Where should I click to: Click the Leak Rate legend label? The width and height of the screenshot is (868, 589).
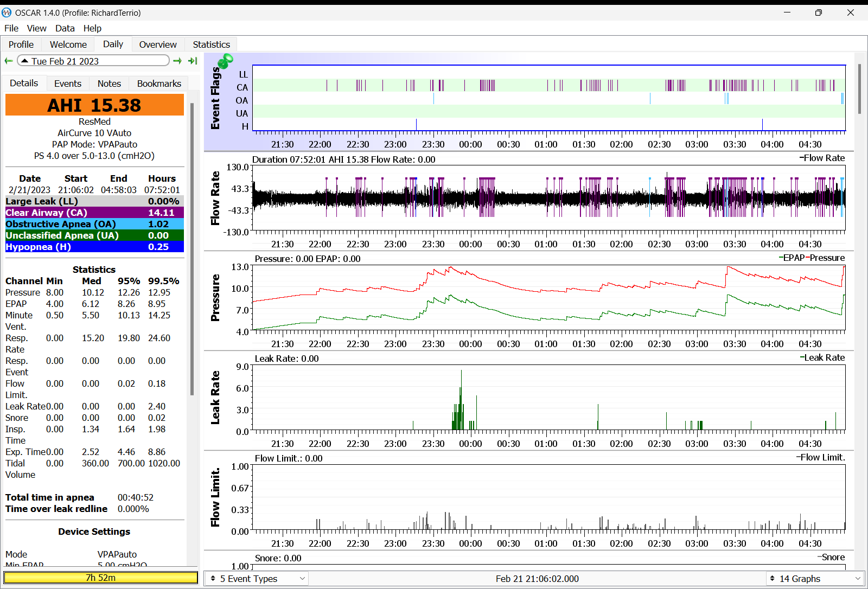(x=822, y=357)
